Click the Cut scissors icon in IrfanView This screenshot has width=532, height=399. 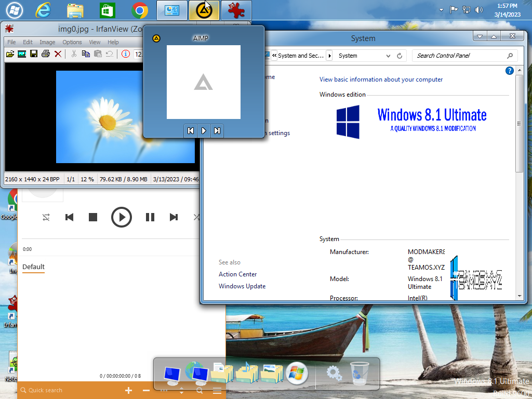(74, 54)
